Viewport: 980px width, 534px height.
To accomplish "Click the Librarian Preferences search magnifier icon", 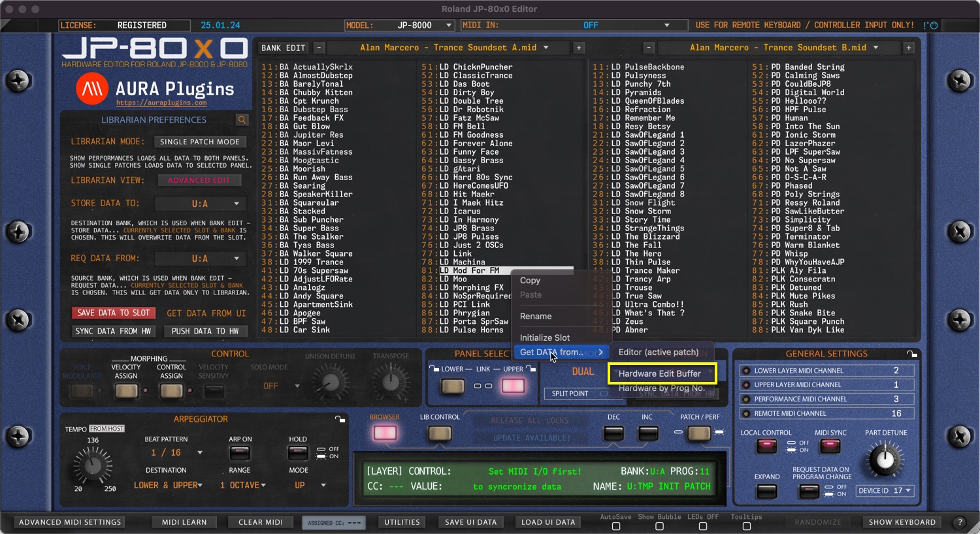I will (x=242, y=120).
